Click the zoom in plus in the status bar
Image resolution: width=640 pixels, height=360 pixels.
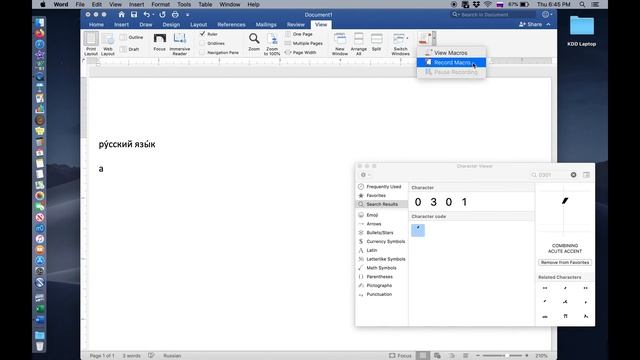point(527,356)
